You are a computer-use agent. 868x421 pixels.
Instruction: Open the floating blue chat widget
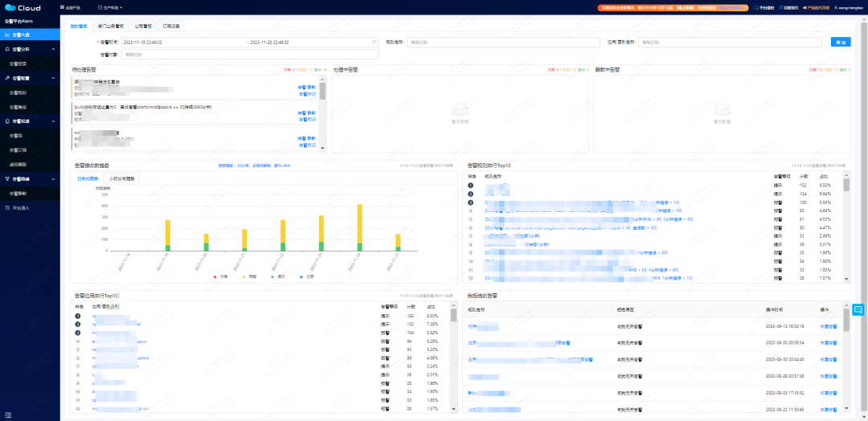[x=858, y=309]
